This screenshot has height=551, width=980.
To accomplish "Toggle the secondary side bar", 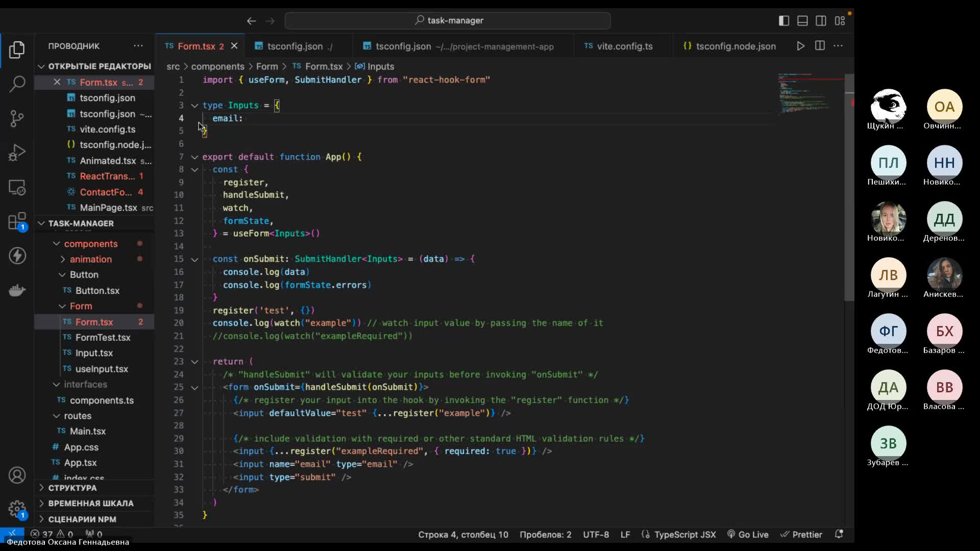I will pyautogui.click(x=821, y=21).
